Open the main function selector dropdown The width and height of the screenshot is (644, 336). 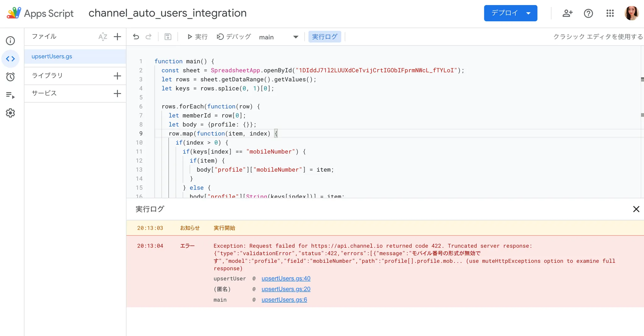point(278,37)
